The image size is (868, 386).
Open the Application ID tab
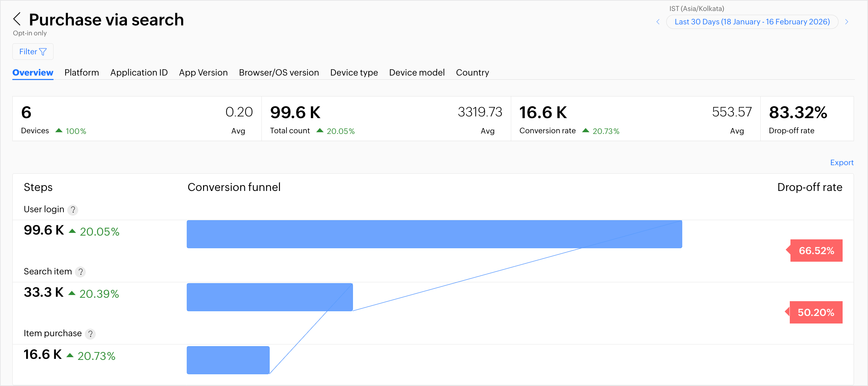point(139,72)
